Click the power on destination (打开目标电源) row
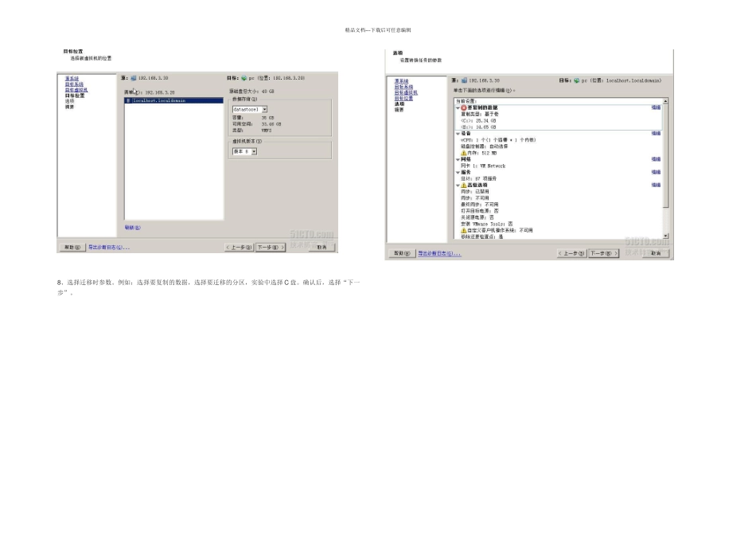This screenshot has height=535, width=756. point(479,211)
